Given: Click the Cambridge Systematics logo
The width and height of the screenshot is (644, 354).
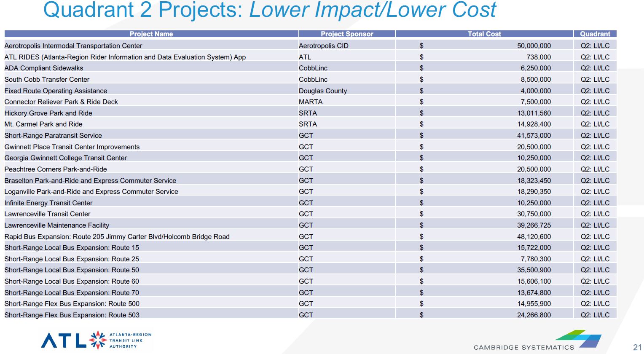Looking at the screenshot, I should click(537, 340).
